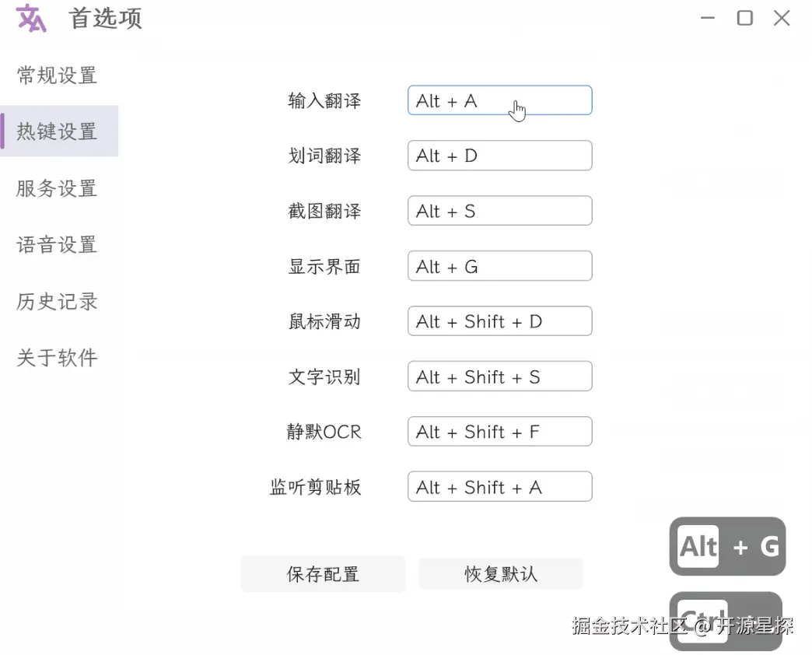Select the 划词翻译 shortcut box

click(x=499, y=156)
